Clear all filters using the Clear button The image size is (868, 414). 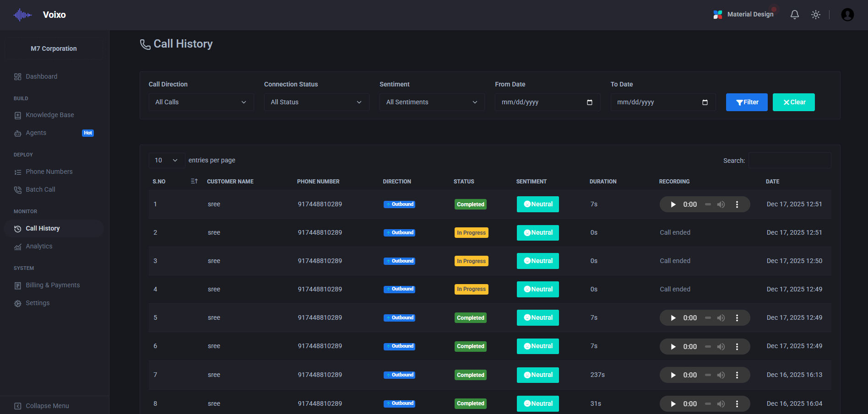pos(793,102)
